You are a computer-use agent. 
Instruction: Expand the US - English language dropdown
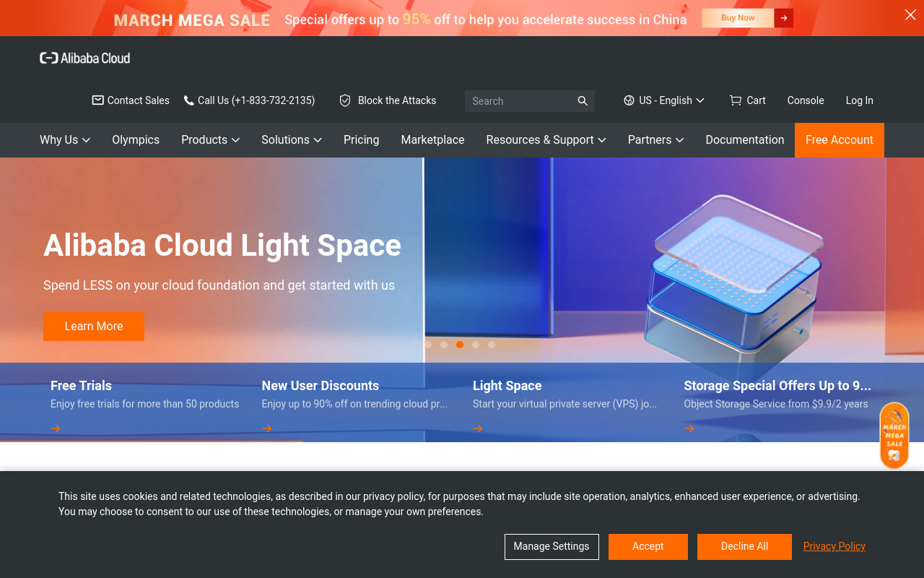click(664, 100)
